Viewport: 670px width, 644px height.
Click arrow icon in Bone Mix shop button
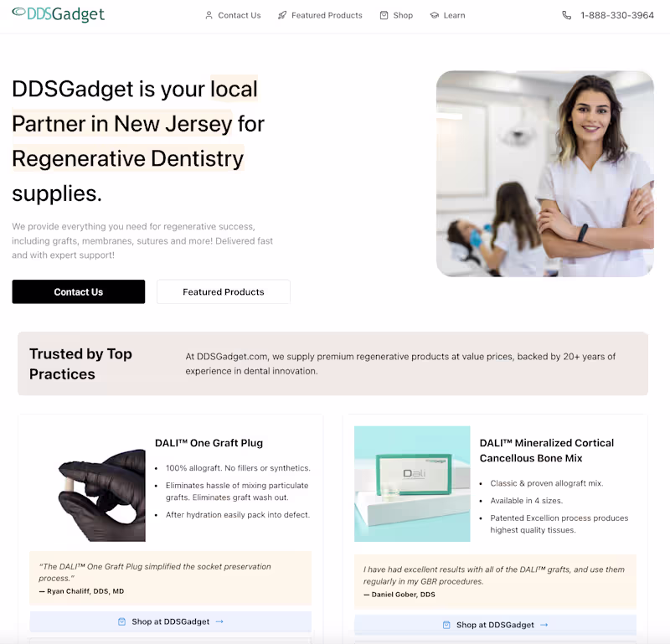pyautogui.click(x=544, y=625)
